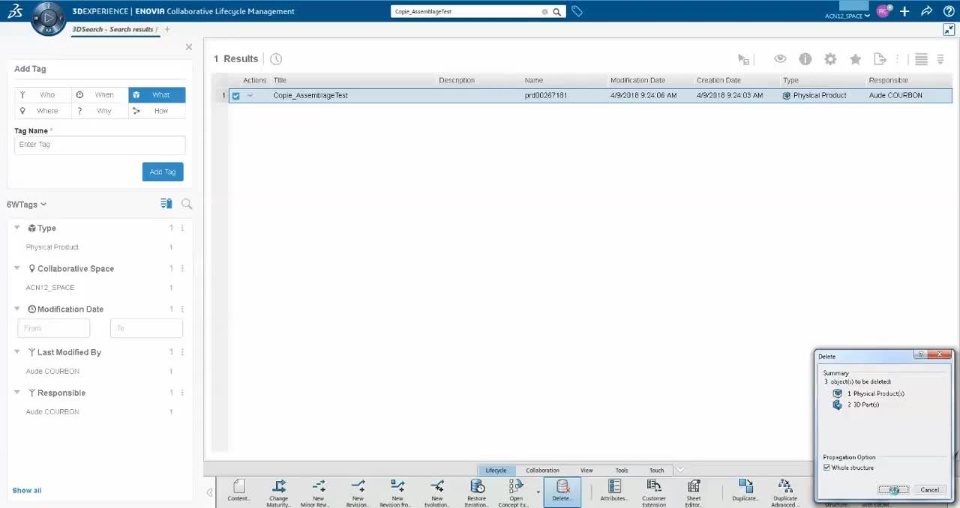The width and height of the screenshot is (960, 508).
Task: Click the Show all link
Action: (x=27, y=490)
